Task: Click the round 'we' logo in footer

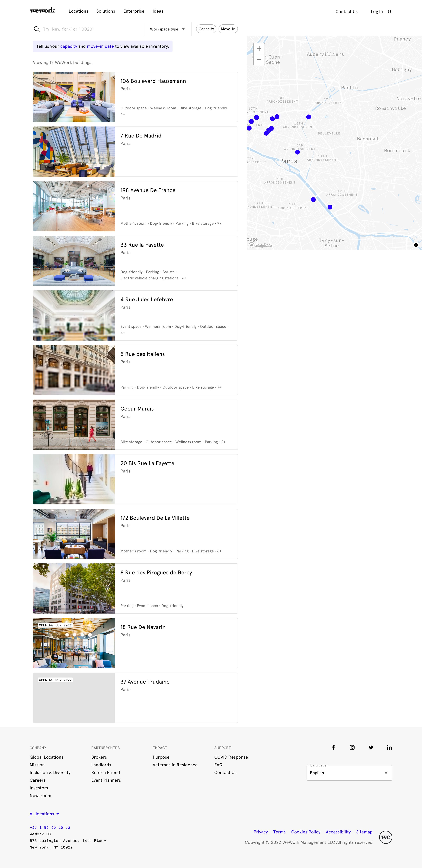Action: click(x=386, y=837)
